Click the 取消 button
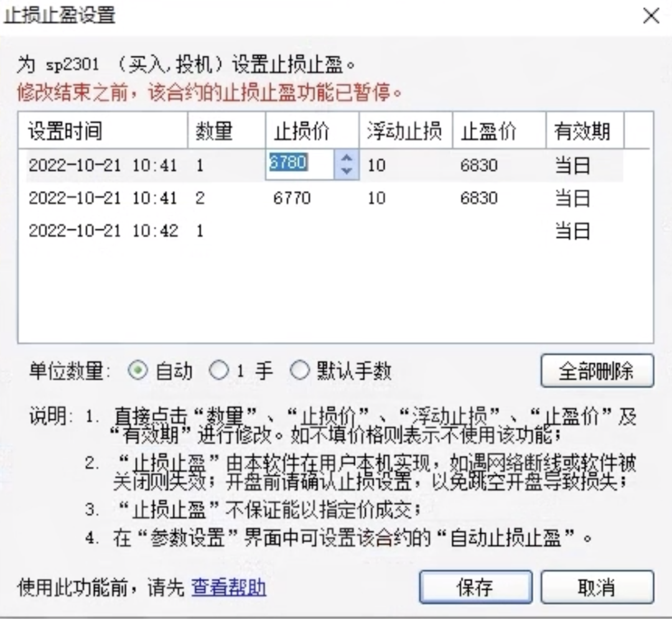This screenshot has height=619, width=672. coord(597,587)
